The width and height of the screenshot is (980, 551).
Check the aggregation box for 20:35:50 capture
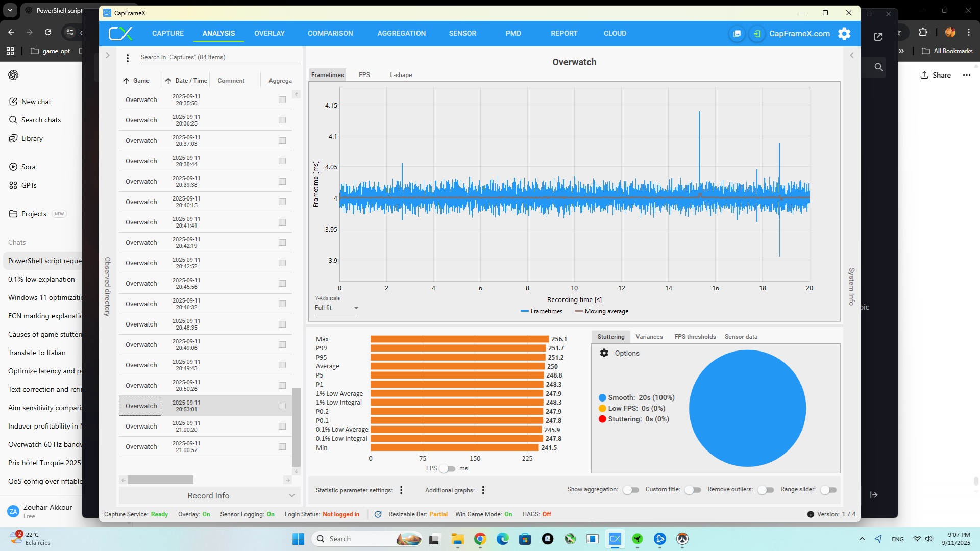[282, 100]
